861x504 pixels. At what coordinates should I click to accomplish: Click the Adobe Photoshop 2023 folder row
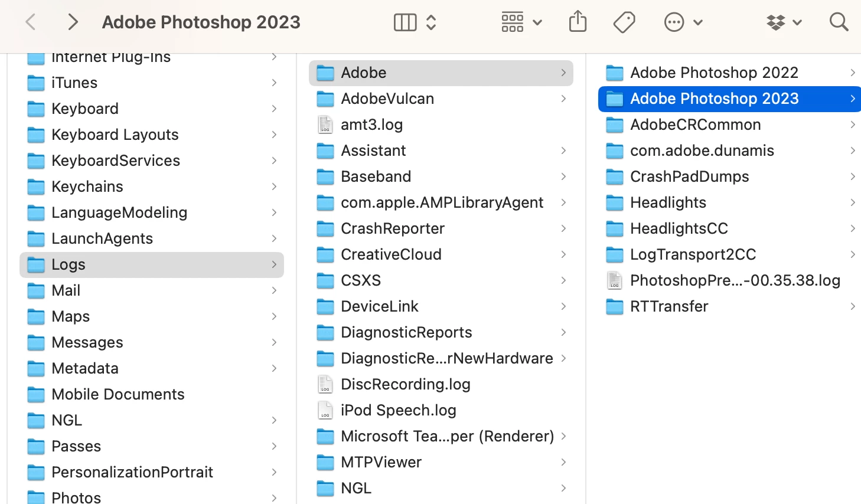pyautogui.click(x=729, y=99)
